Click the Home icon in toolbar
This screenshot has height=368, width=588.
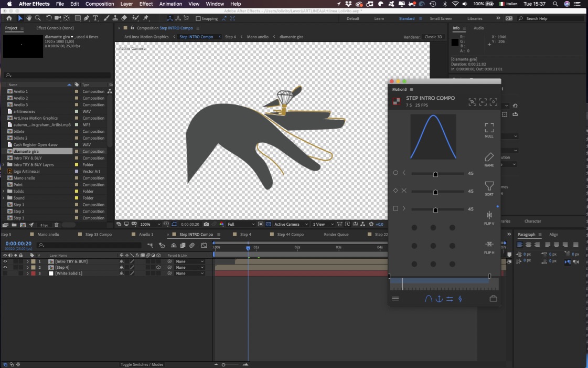click(9, 18)
